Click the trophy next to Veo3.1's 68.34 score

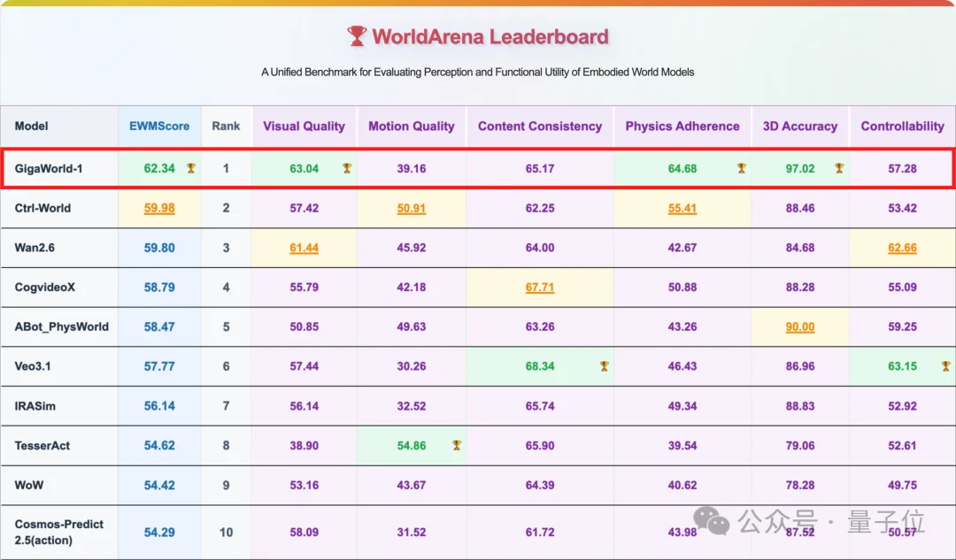[x=604, y=366]
